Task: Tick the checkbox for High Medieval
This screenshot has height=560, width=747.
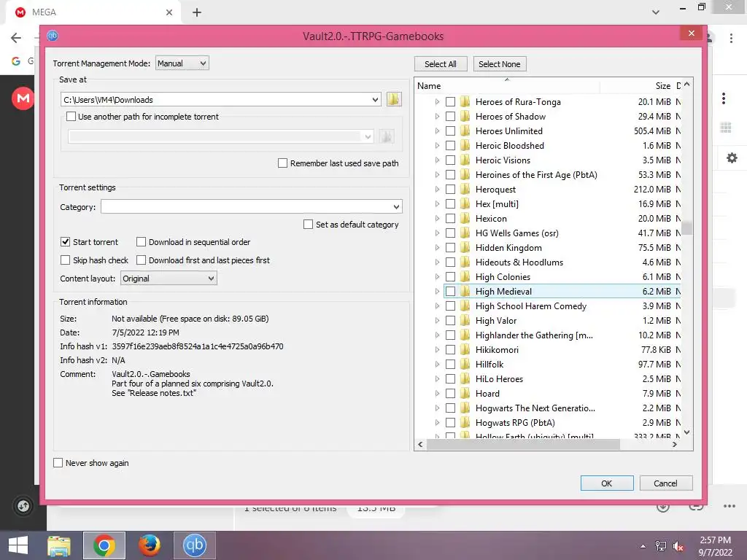Action: [x=450, y=292]
